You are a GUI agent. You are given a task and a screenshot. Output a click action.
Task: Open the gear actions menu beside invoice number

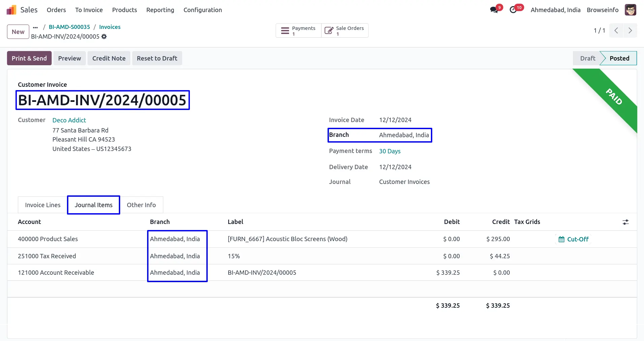point(104,37)
